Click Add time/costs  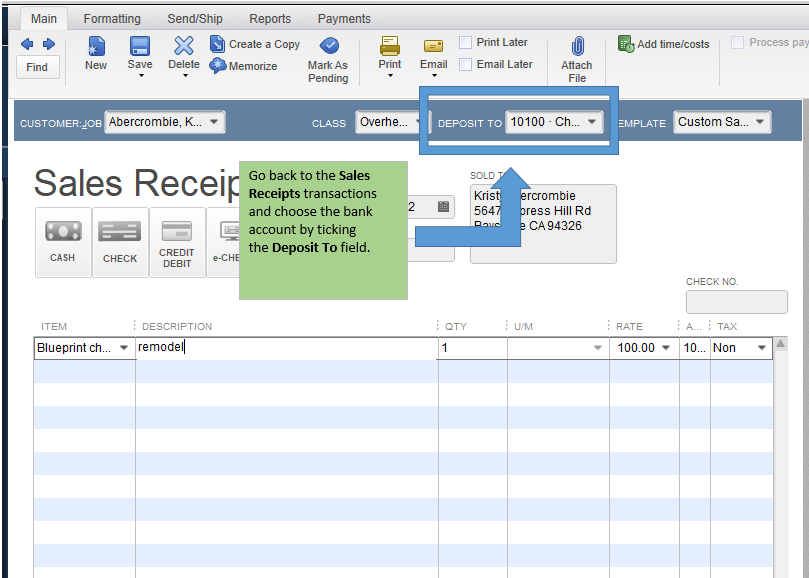664,44
